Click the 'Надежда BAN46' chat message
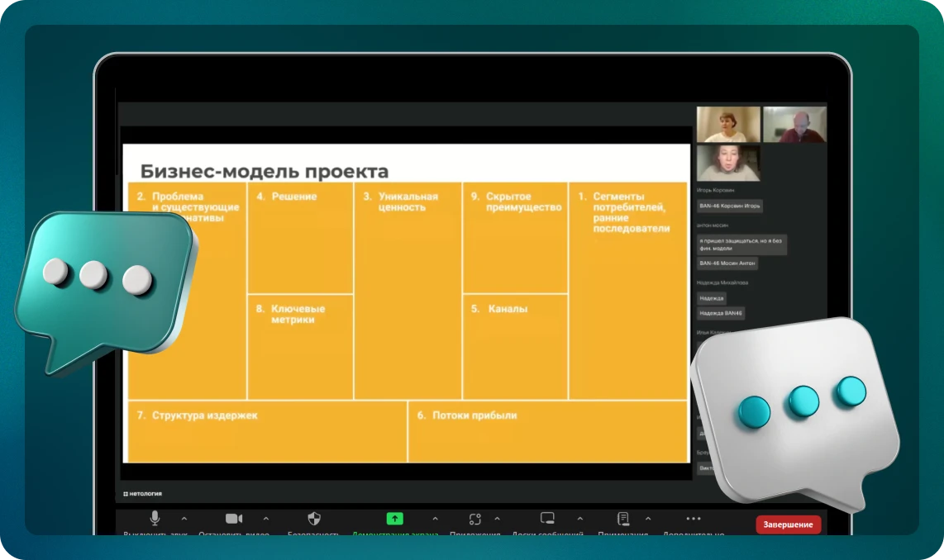The width and height of the screenshot is (944, 560). coord(721,313)
